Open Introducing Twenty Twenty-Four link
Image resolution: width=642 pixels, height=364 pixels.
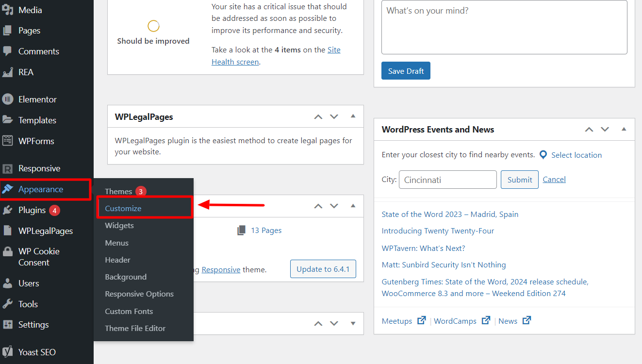[438, 231]
